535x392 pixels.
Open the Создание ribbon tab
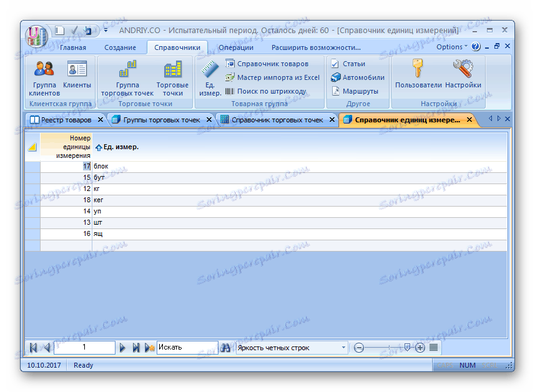coord(120,48)
